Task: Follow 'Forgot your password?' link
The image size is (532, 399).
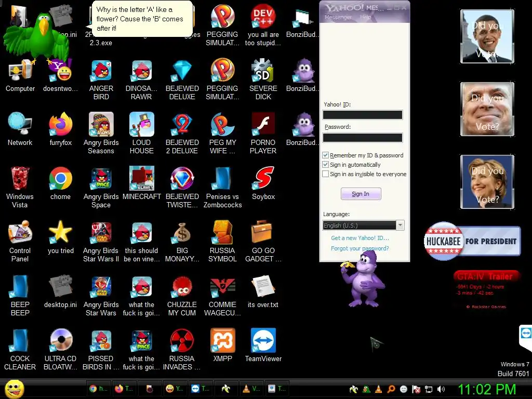Action: 360,248
